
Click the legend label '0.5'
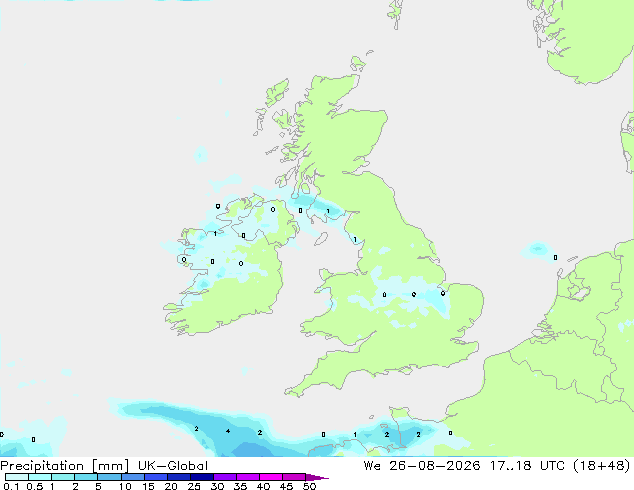tap(34, 486)
